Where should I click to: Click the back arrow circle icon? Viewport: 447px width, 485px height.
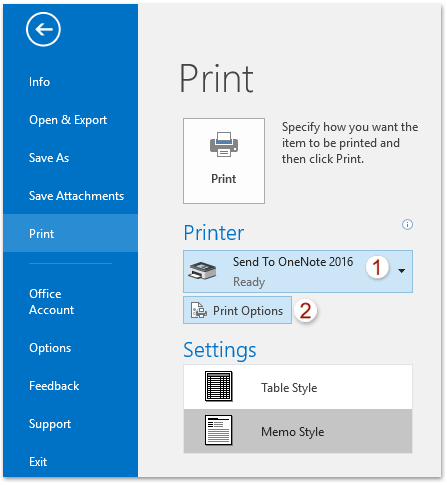point(43,29)
